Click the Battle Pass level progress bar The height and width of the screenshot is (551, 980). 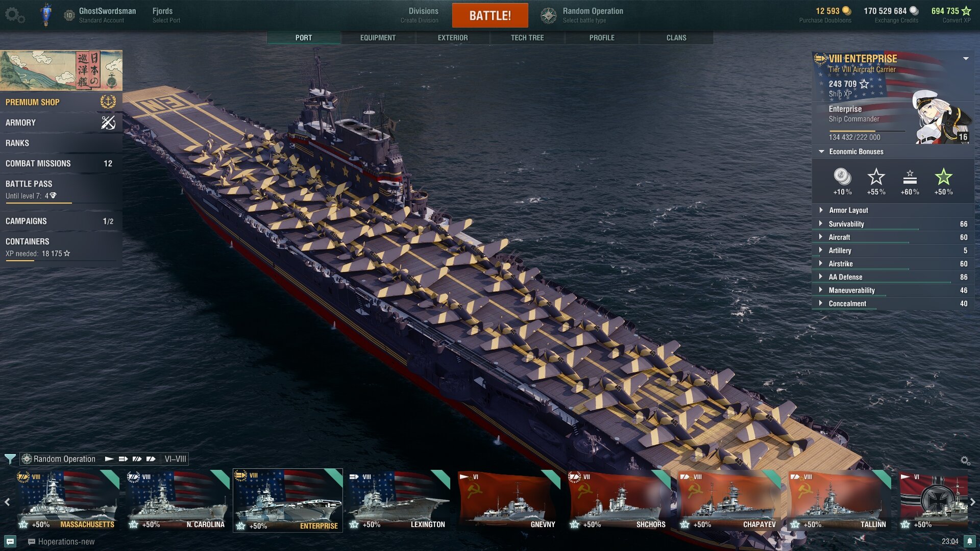click(61, 203)
